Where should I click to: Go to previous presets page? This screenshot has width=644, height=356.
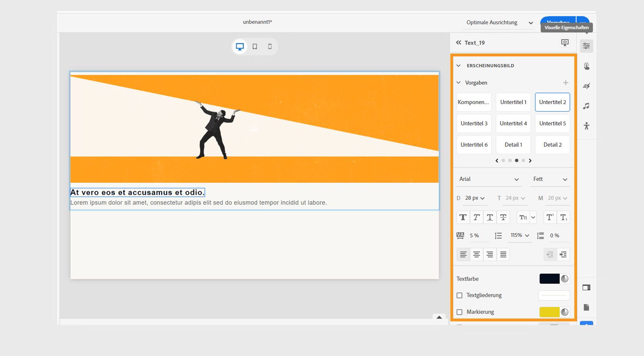pyautogui.click(x=497, y=161)
